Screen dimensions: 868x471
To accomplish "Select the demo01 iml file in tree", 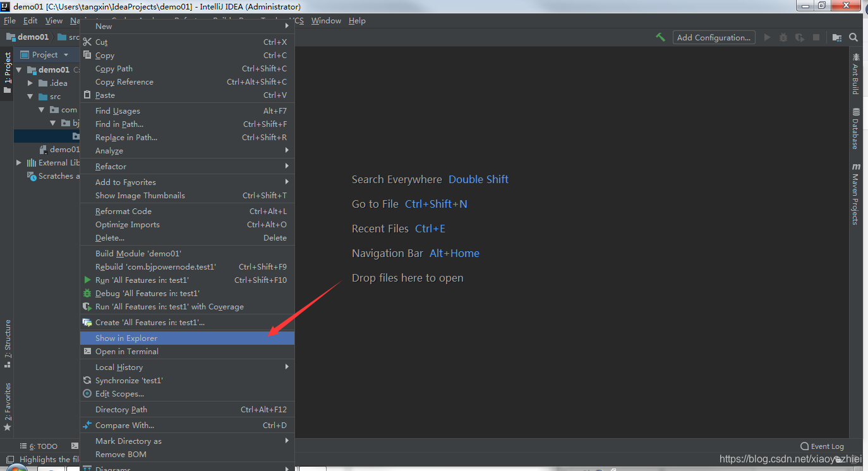I will (59, 150).
